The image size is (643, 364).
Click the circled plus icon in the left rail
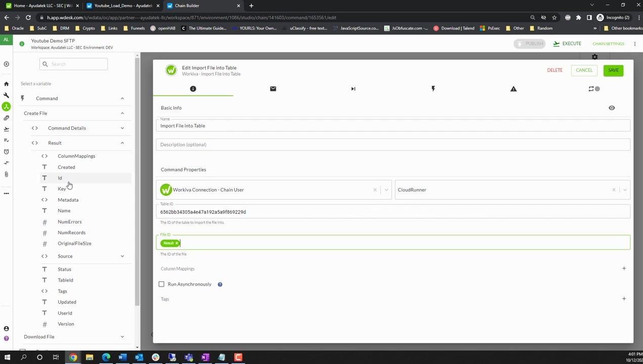tap(6, 64)
